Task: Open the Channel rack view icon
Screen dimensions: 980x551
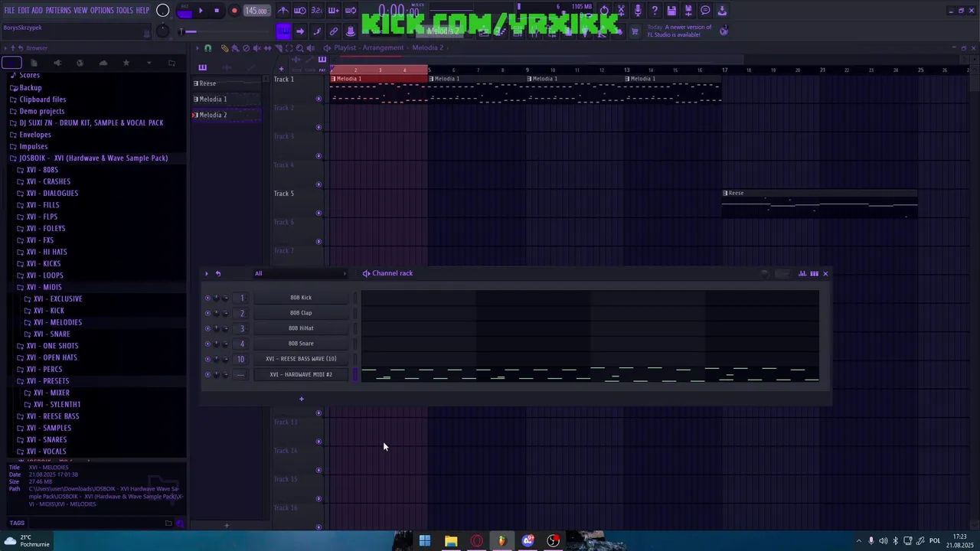Action: [x=516, y=31]
